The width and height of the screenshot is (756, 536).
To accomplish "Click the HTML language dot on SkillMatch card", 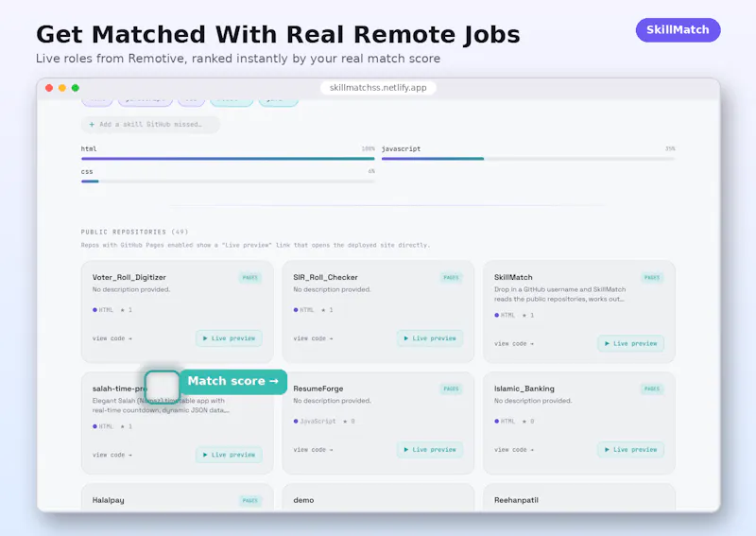I will pyautogui.click(x=497, y=315).
